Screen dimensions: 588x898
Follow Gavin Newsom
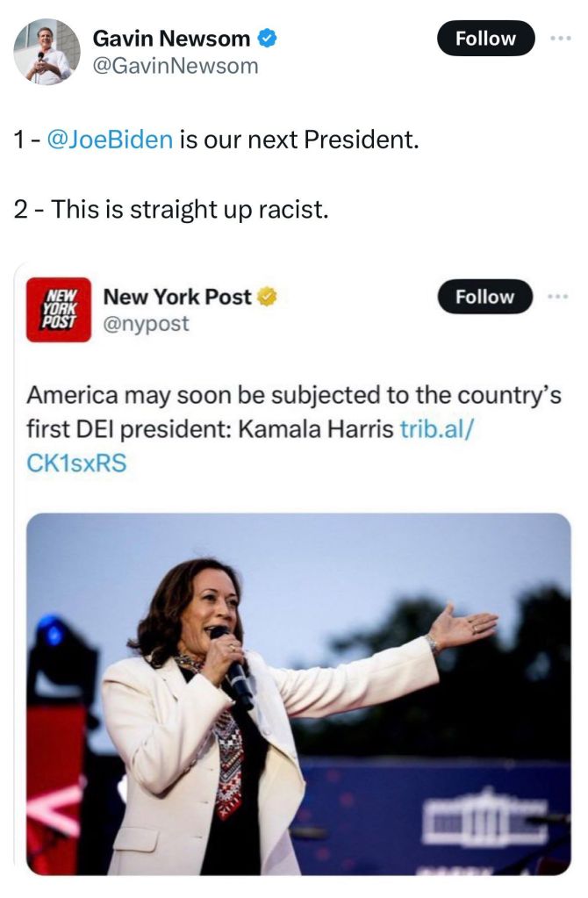[485, 39]
